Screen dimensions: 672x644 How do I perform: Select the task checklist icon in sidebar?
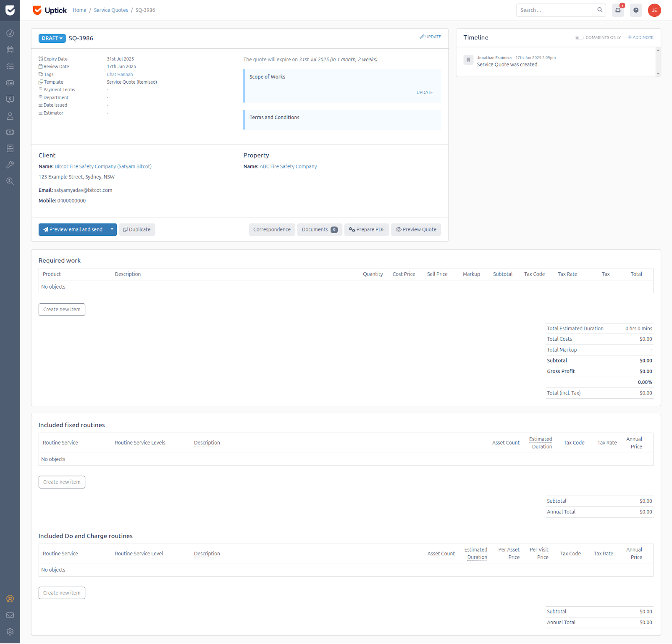[x=10, y=66]
